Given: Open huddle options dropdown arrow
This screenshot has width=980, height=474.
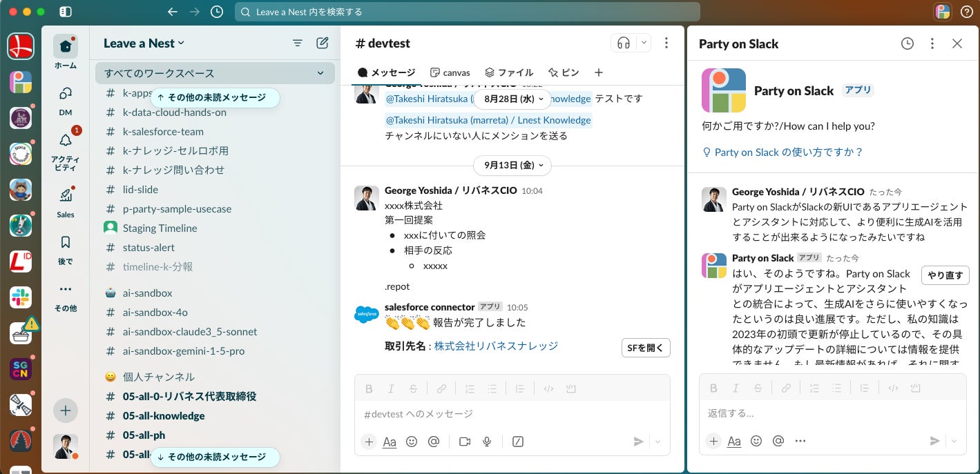Looking at the screenshot, I should 644,43.
